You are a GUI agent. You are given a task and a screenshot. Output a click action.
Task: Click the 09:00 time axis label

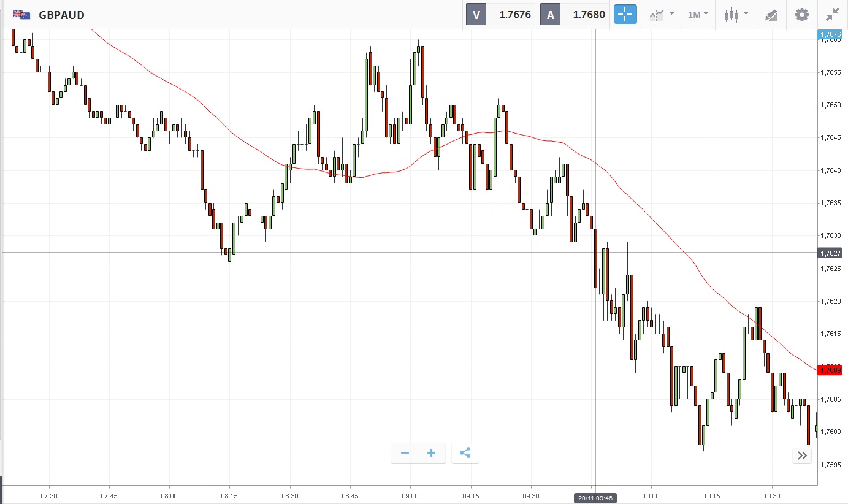(x=410, y=495)
